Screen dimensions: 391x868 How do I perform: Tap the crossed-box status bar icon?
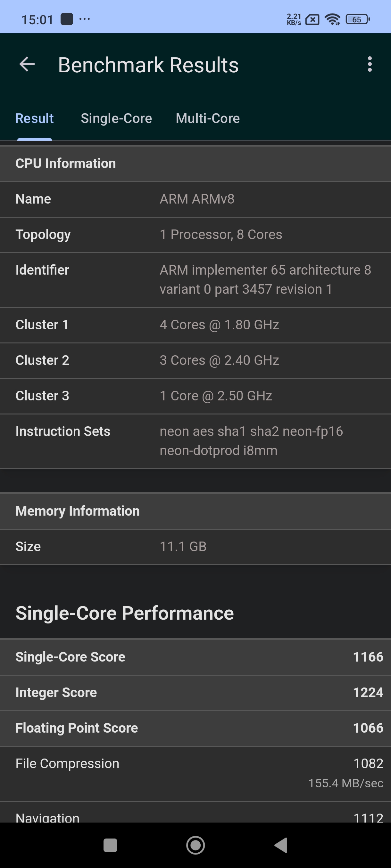pyautogui.click(x=312, y=20)
